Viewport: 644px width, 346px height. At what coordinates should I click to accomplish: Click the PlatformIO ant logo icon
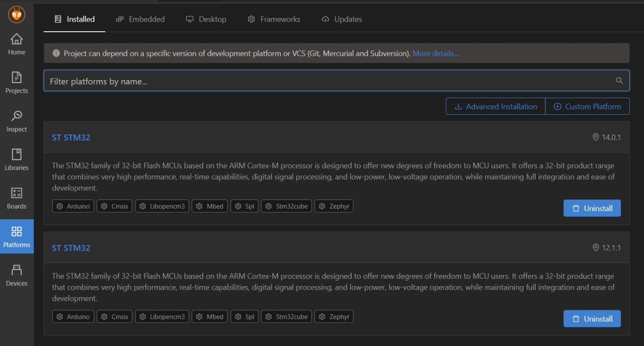[17, 15]
